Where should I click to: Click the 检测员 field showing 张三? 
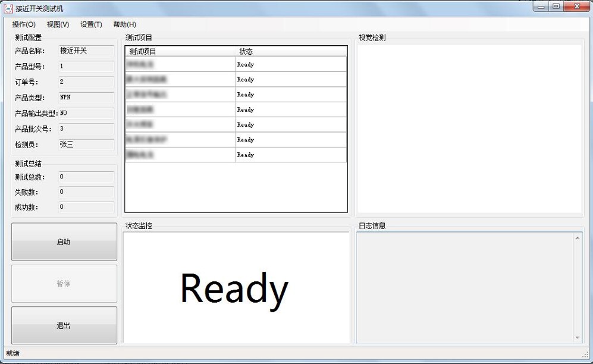click(86, 145)
